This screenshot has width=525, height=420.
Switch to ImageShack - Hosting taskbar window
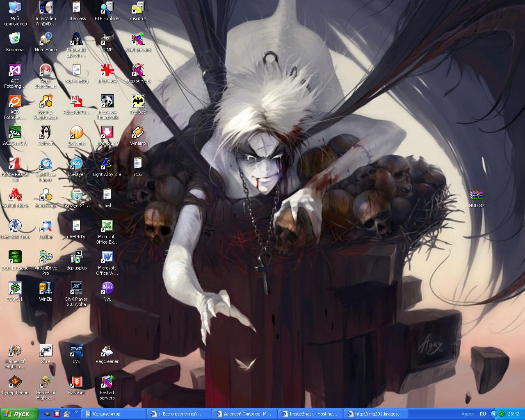pyautogui.click(x=310, y=414)
